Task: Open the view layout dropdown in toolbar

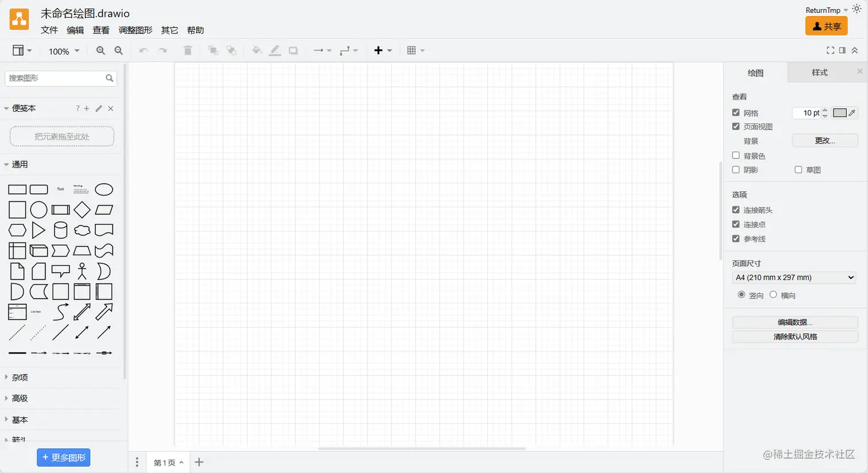Action: coord(22,51)
